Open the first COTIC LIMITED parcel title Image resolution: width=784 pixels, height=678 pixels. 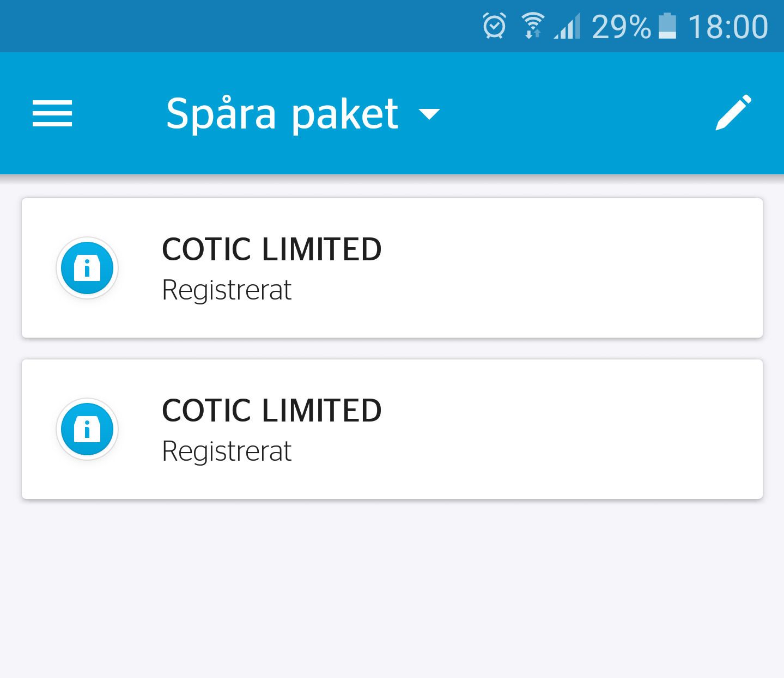click(x=272, y=249)
